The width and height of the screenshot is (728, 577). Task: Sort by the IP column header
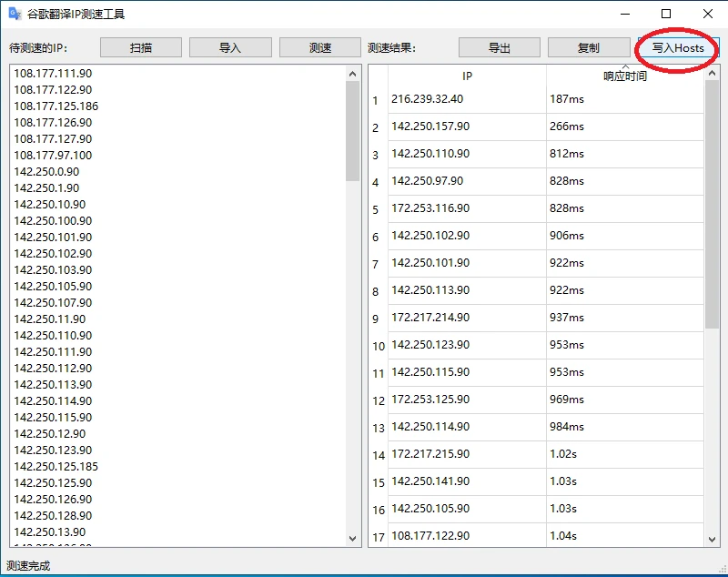(467, 76)
